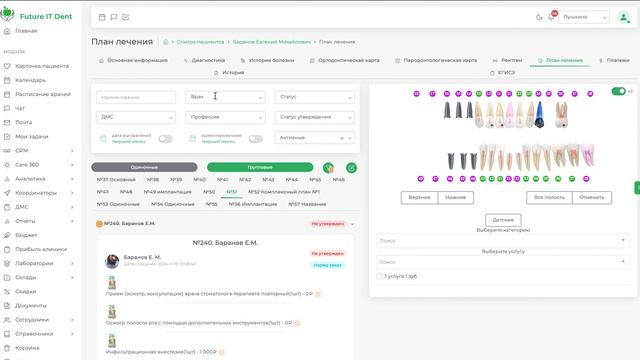Open Список пациентов breadcrumb link

(x=200, y=42)
